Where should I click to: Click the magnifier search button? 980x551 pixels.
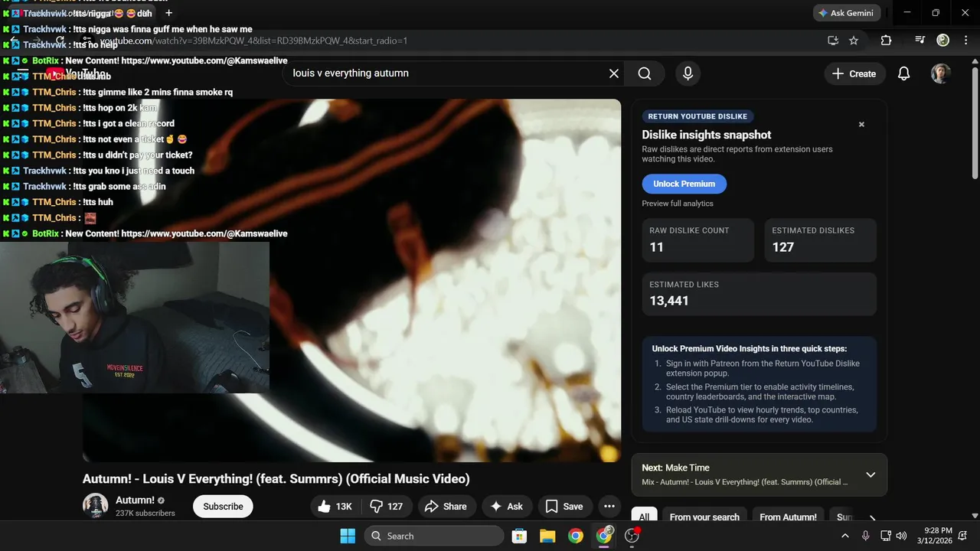click(645, 73)
